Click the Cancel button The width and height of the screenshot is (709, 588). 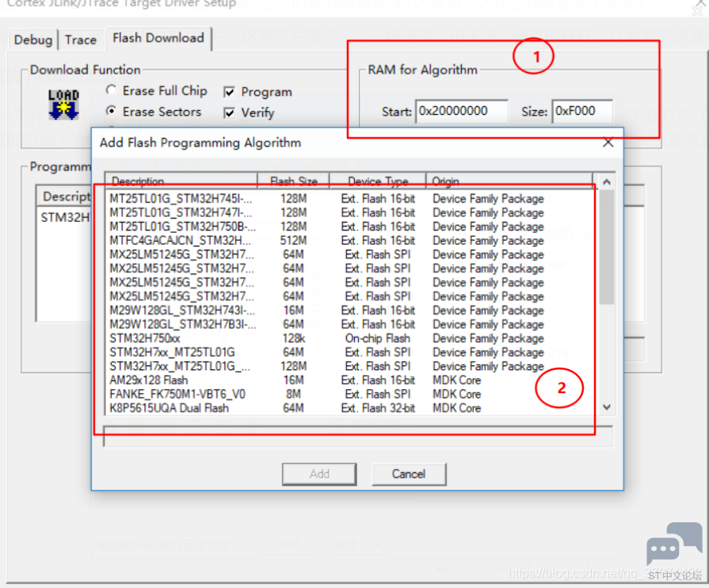[x=409, y=474]
